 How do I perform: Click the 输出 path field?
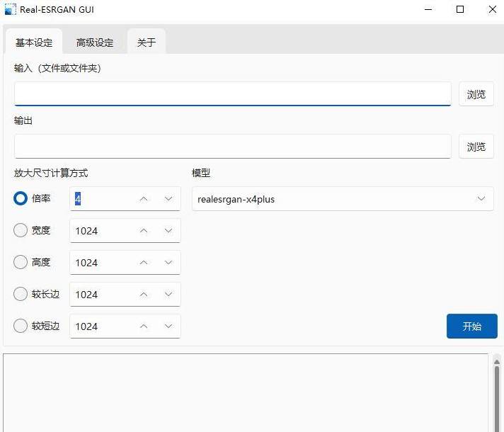pyautogui.click(x=233, y=147)
